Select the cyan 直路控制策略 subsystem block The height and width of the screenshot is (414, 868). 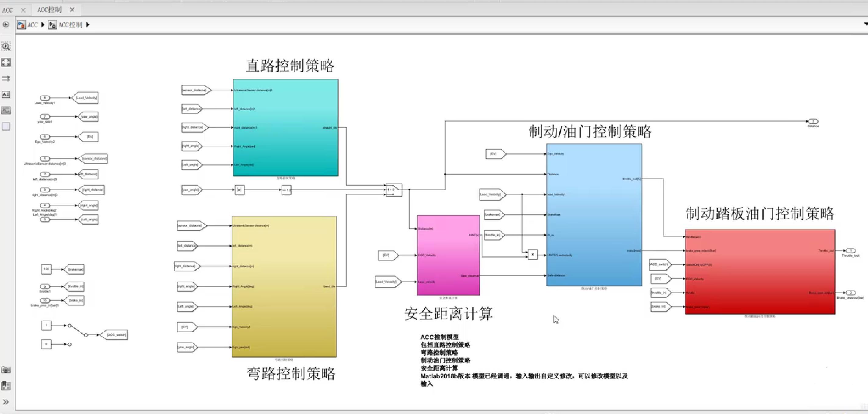point(285,127)
